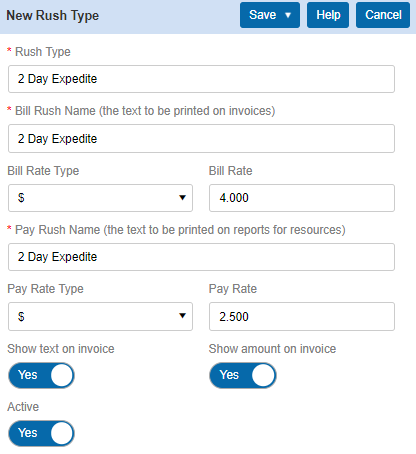416x454 pixels.
Task: Edit the Pay Rate value 2.500
Action: tap(302, 316)
